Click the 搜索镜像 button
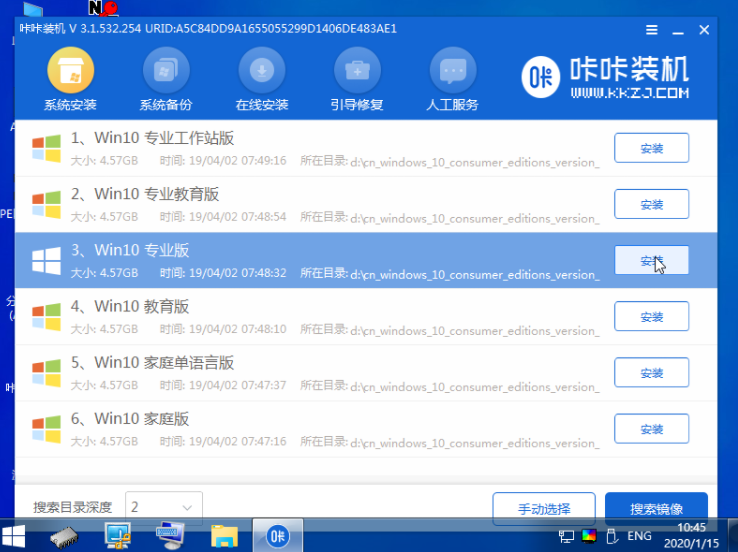This screenshot has height=552, width=738. click(656, 509)
